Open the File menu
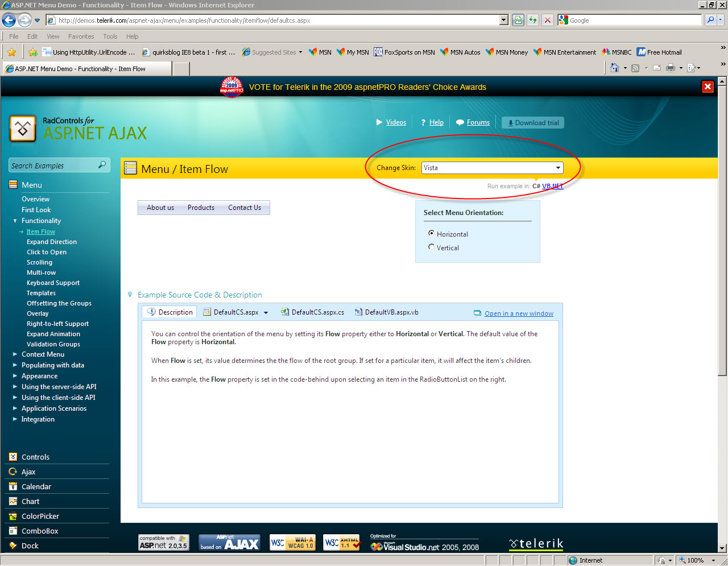The width and height of the screenshot is (728, 566). point(14,36)
